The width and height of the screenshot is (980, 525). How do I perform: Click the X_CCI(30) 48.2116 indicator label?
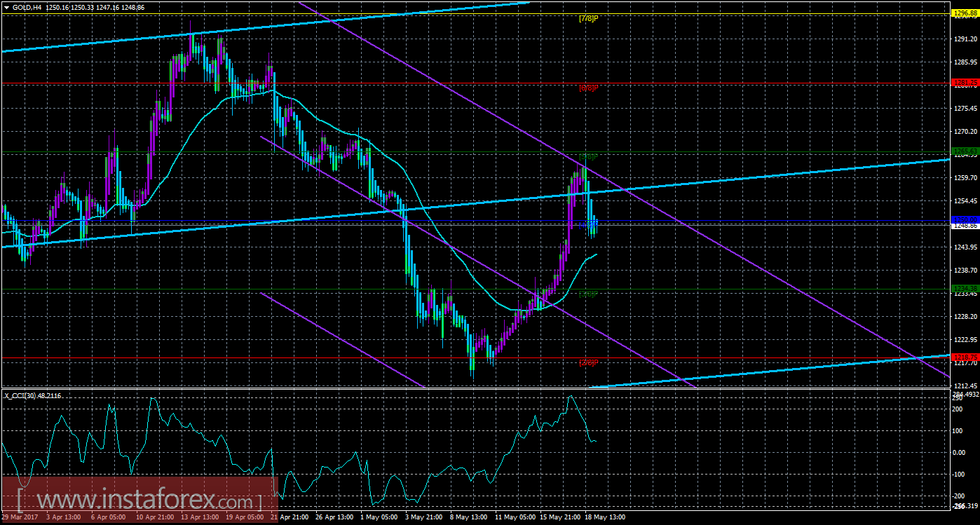point(34,395)
